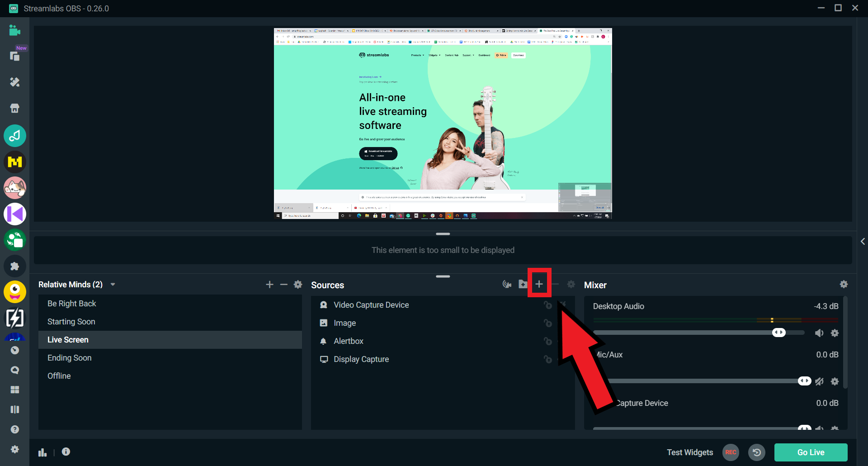This screenshot has width=868, height=466.
Task: Launch the lightning-bolt app in sidebar
Action: coord(15,318)
